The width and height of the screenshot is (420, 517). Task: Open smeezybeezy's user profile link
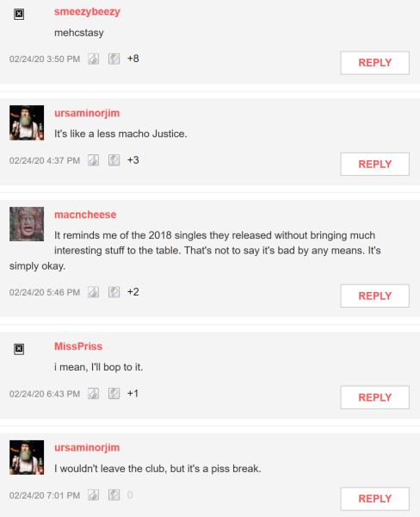point(87,12)
